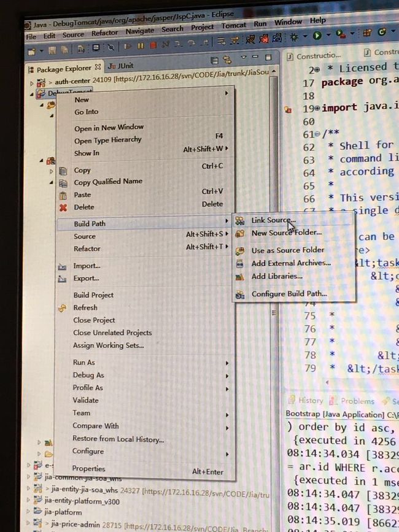Expand folded license comment at line 2
Screen dimensions: 399x532
point(317,69)
